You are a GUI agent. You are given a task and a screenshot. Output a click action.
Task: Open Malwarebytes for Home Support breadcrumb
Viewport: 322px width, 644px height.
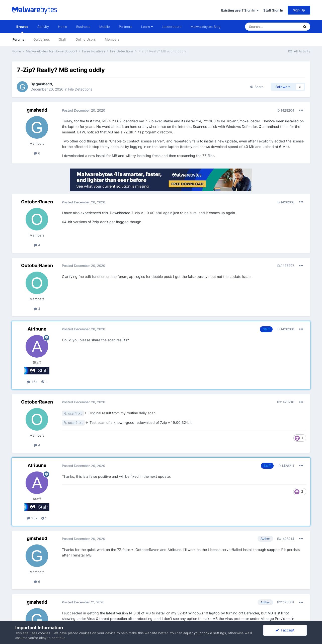point(51,51)
